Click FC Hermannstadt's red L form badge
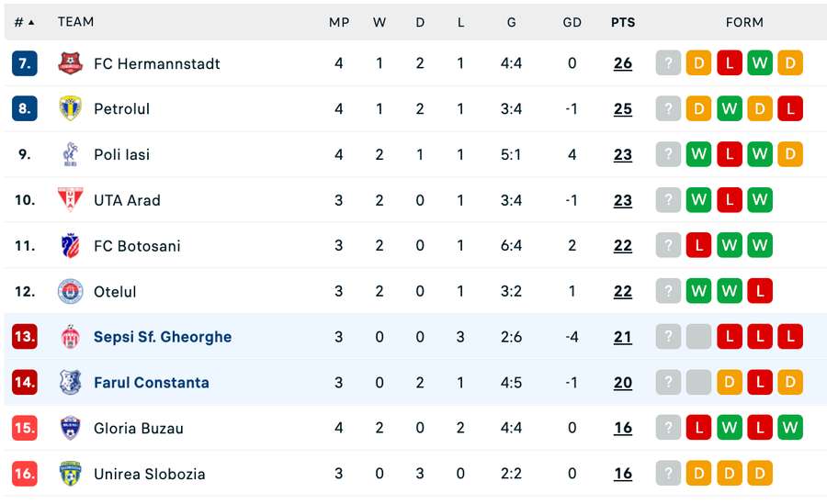This screenshot has height=504, width=827. [x=730, y=63]
